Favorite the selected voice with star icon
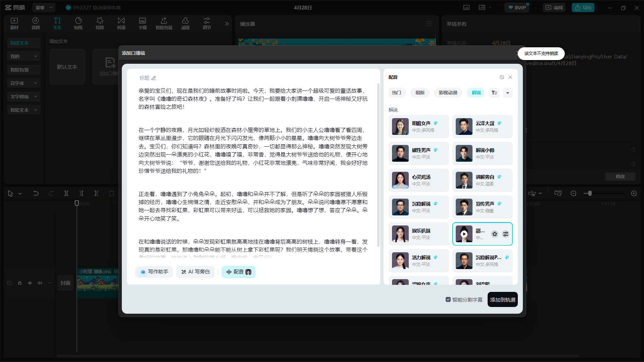 click(495, 234)
